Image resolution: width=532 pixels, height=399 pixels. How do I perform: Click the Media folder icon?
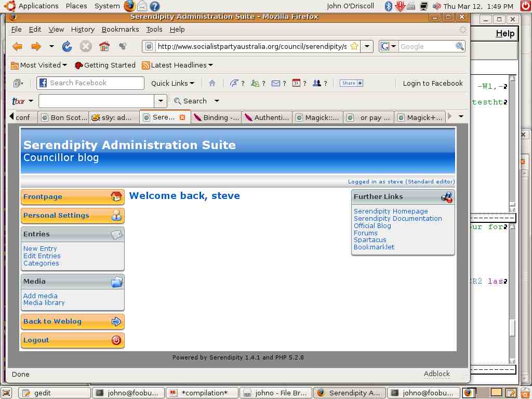pyautogui.click(x=116, y=281)
